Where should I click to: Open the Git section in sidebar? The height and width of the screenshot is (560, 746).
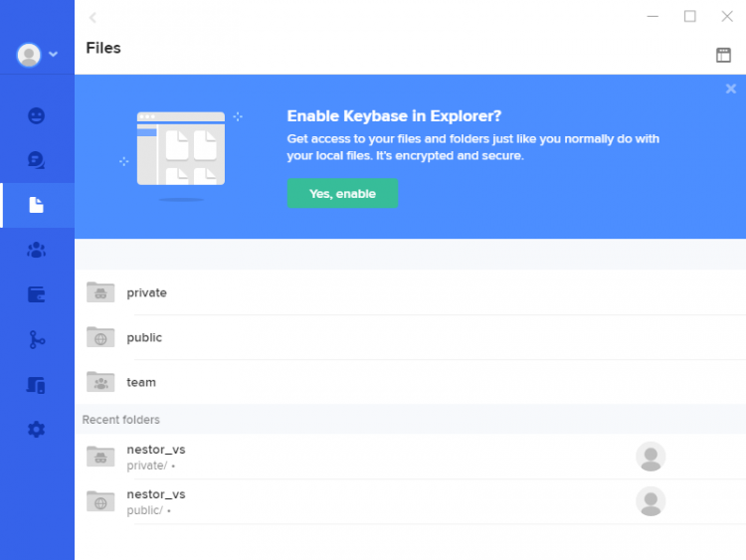point(37,340)
